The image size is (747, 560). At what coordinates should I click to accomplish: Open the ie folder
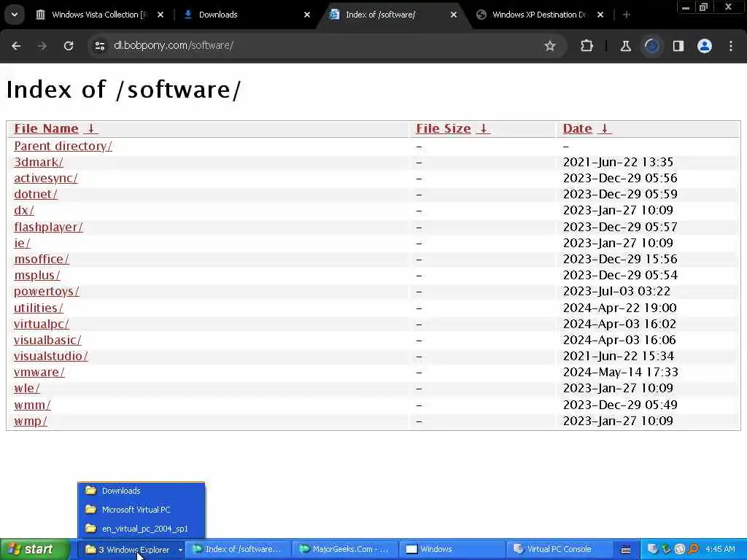(22, 244)
